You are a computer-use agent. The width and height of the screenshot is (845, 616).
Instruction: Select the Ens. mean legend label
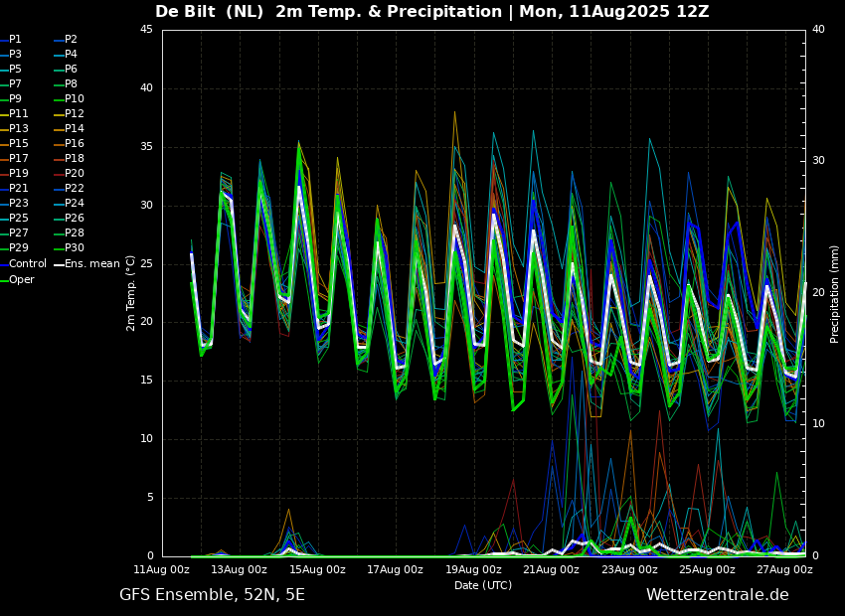tap(87, 264)
